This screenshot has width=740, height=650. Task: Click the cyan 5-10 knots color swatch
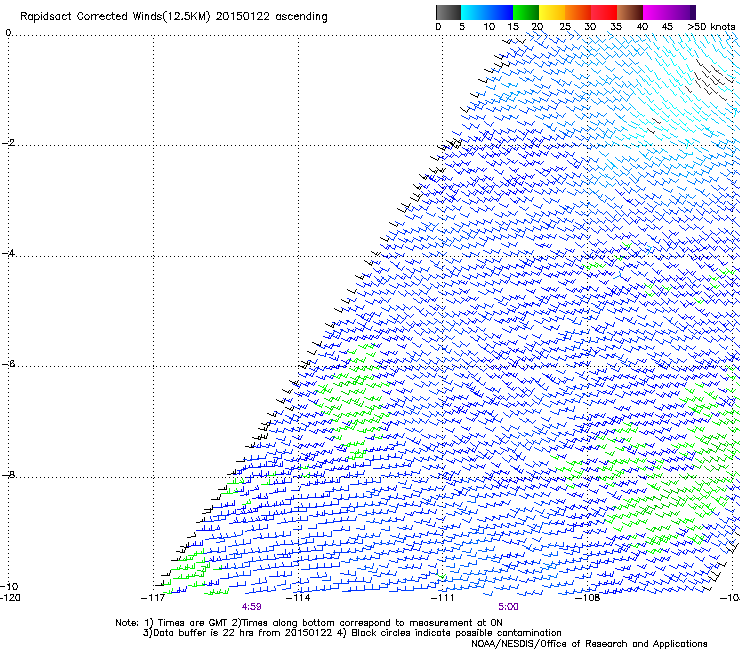click(x=474, y=12)
